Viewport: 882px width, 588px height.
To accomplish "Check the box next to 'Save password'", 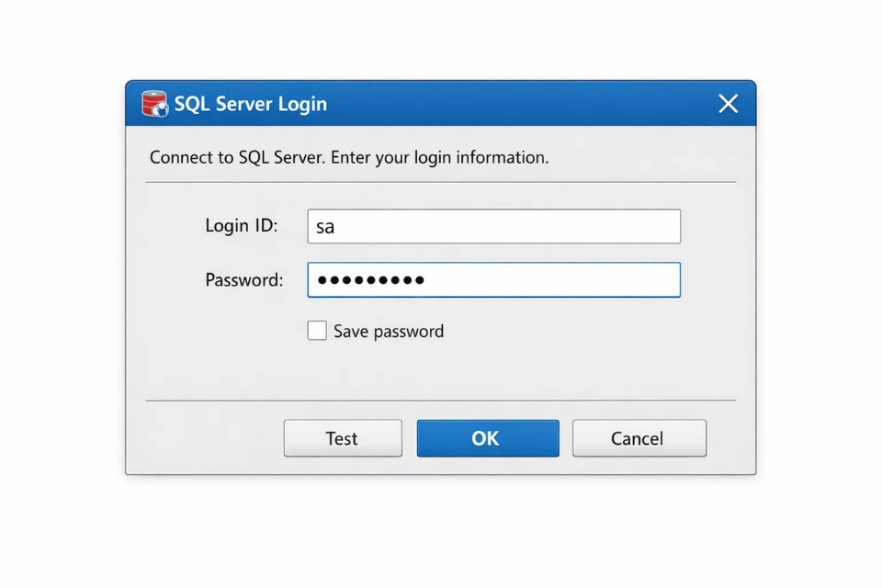I will click(316, 330).
